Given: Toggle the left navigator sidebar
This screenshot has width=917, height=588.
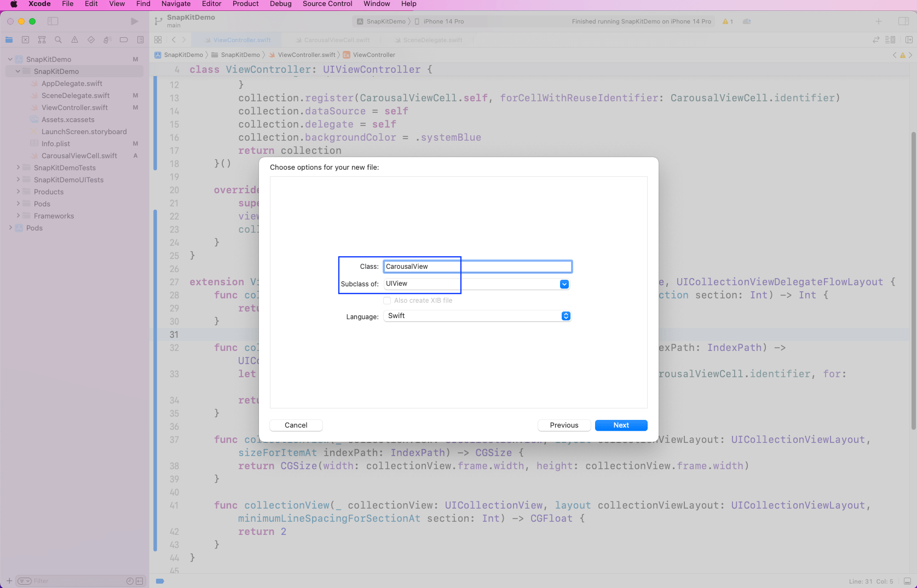Looking at the screenshot, I should click(x=53, y=21).
